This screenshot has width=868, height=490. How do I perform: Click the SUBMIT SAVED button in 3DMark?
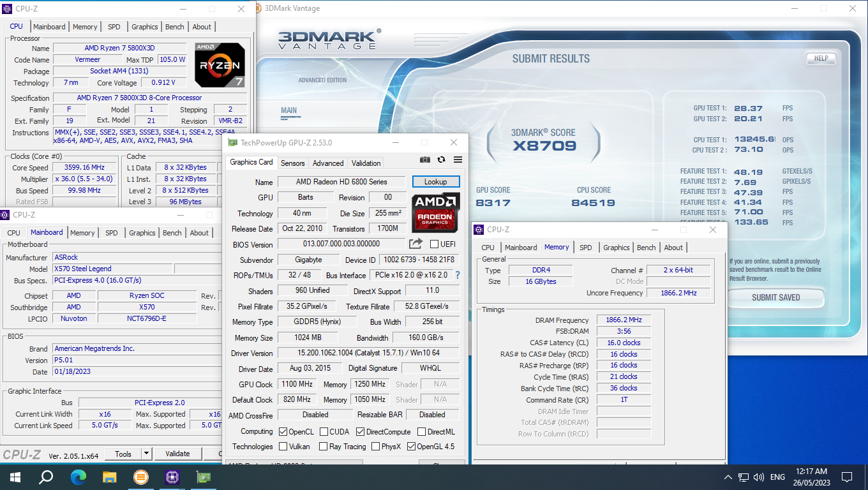775,297
